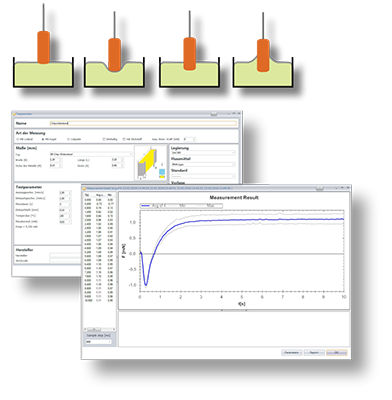The width and height of the screenshot is (392, 400).
Task: Click the OK button in Measurement window
Action: click(x=337, y=352)
